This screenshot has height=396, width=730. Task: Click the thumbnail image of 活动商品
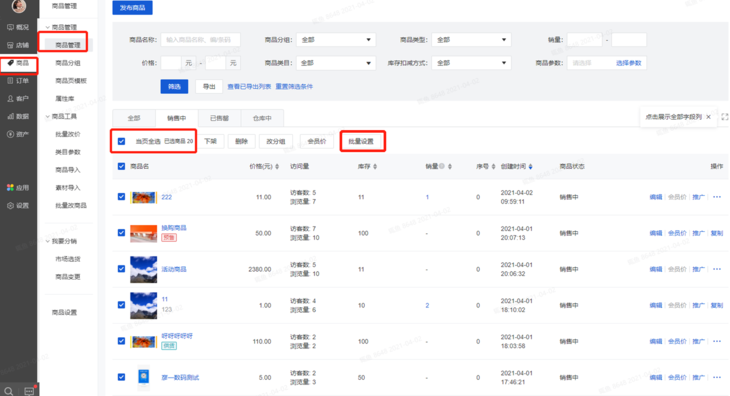point(143,269)
